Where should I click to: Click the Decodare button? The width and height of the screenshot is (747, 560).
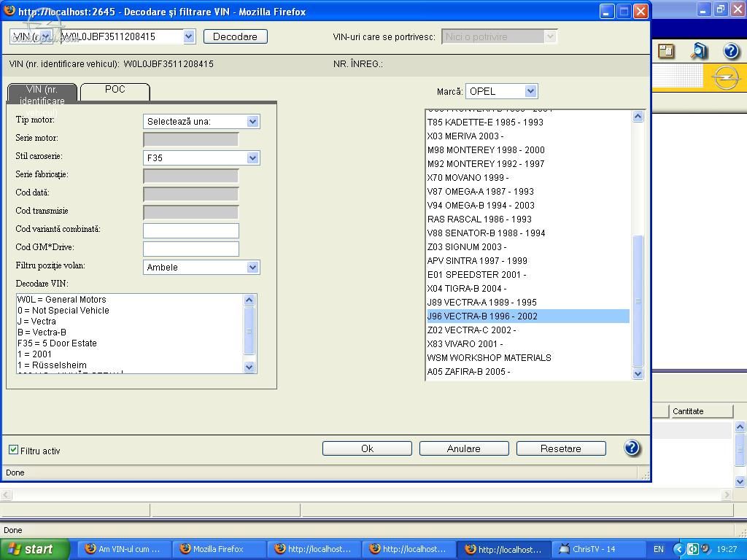(236, 36)
